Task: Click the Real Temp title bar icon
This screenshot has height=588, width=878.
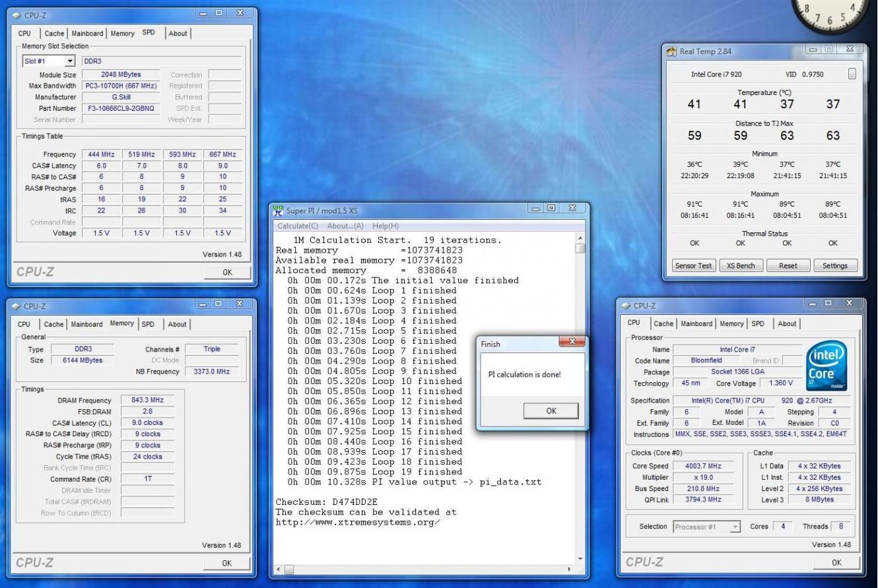Action: coord(672,51)
